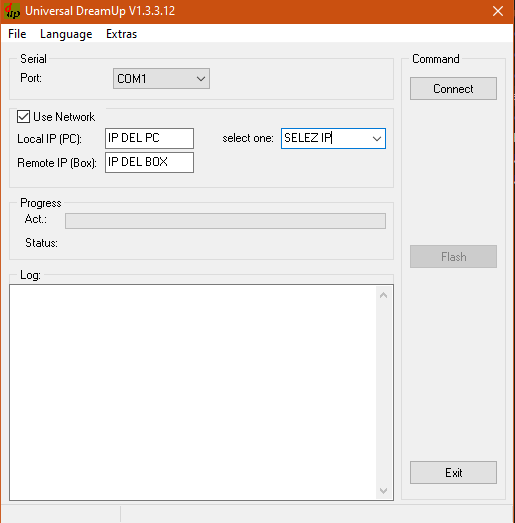Click the Remote IP (Box) input field
The width and height of the screenshot is (515, 523).
[149, 162]
